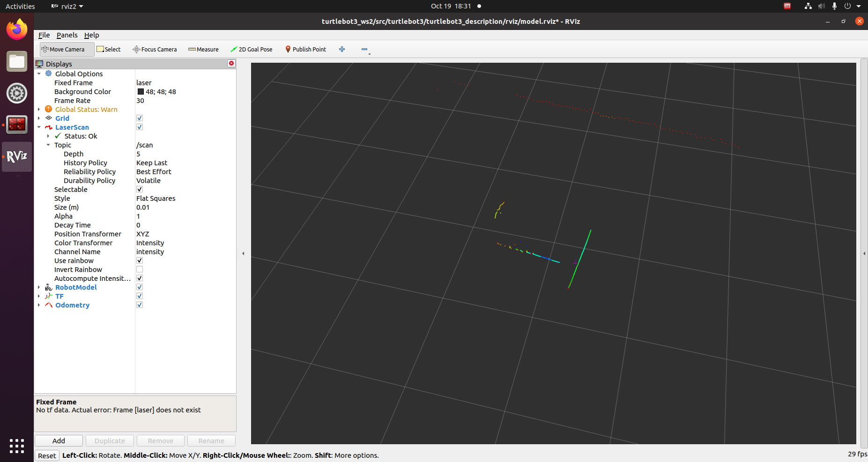Collapse the left Displays panel with arrow handle
The width and height of the screenshot is (868, 462).
(x=243, y=253)
